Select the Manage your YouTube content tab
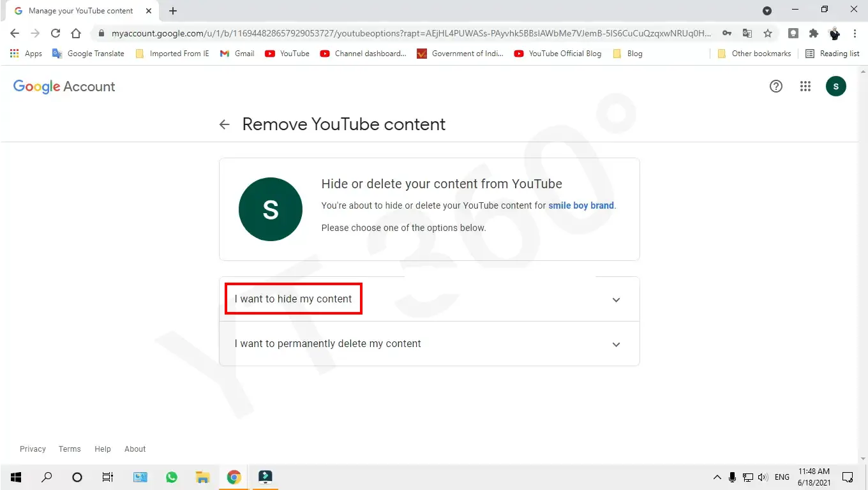This screenshot has height=490, width=868. [x=81, y=11]
